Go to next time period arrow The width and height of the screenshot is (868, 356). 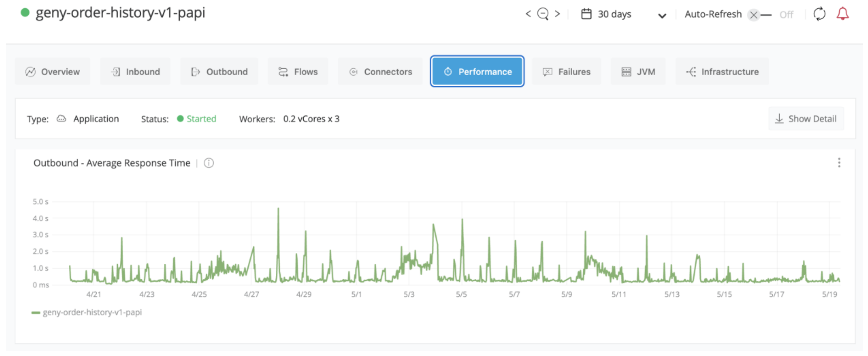click(557, 14)
